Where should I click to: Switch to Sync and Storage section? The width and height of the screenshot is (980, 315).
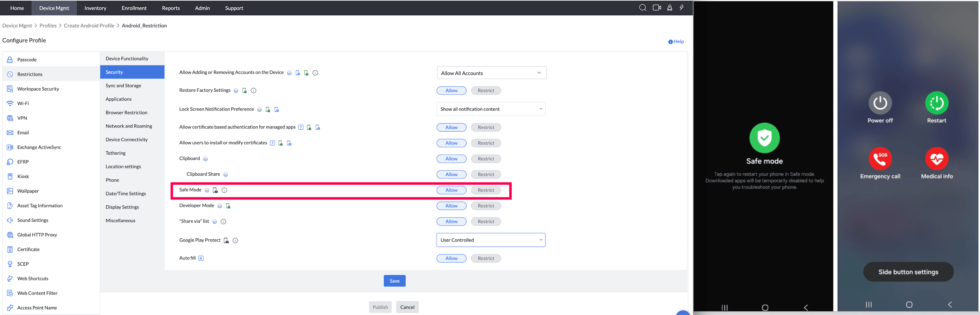pos(123,86)
